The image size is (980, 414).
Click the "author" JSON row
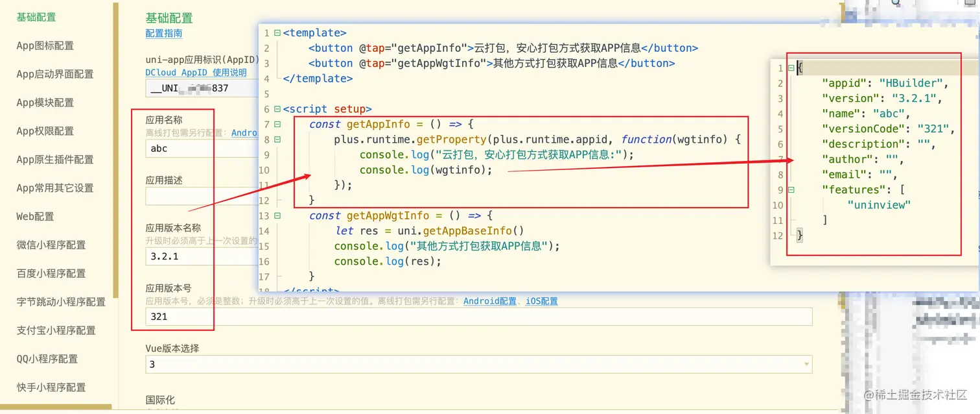click(863, 160)
